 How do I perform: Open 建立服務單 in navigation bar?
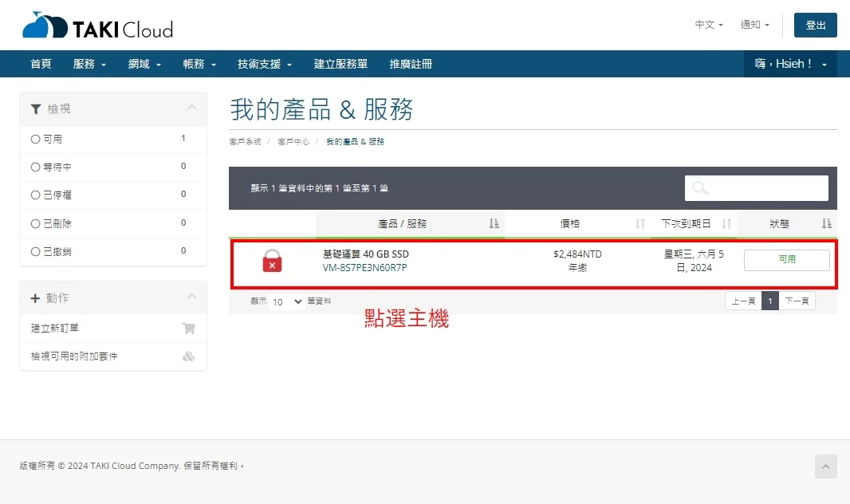340,64
